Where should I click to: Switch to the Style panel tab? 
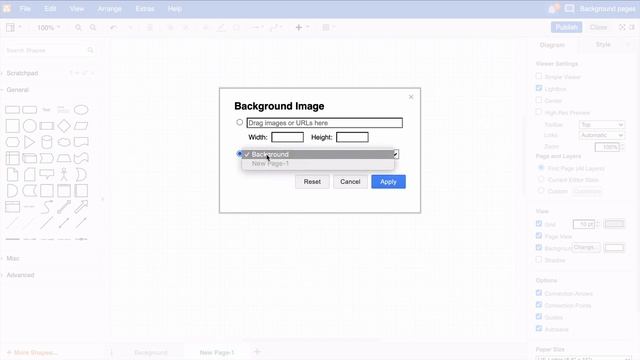click(603, 44)
